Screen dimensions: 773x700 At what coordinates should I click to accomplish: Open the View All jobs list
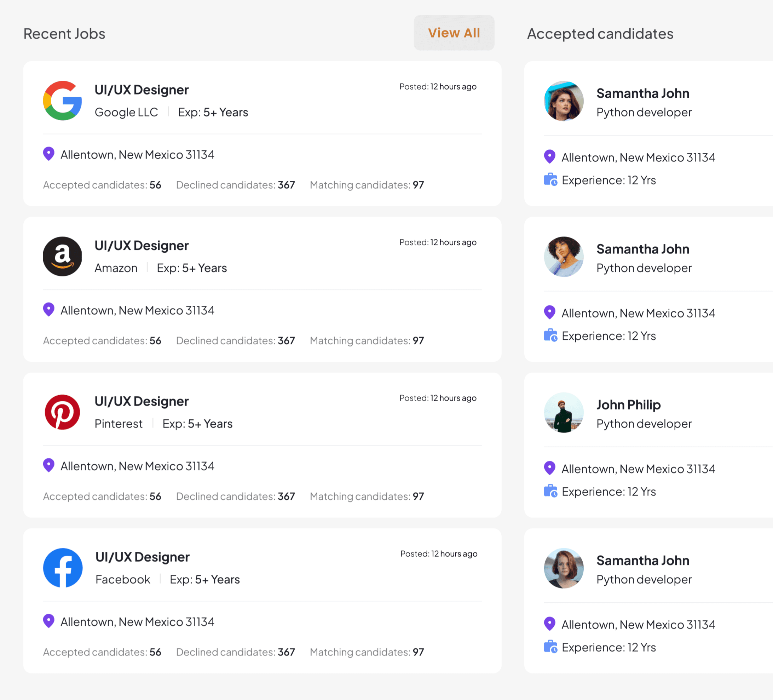coord(454,33)
